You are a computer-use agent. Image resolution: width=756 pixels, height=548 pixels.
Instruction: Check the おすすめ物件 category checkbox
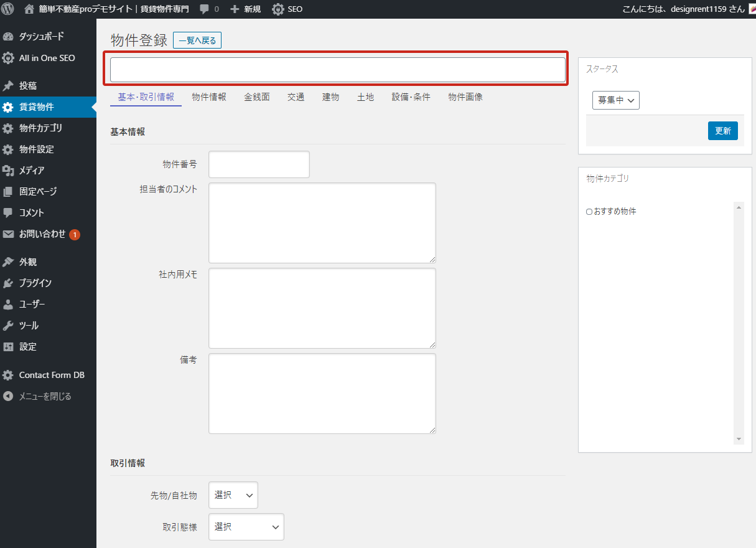(589, 212)
